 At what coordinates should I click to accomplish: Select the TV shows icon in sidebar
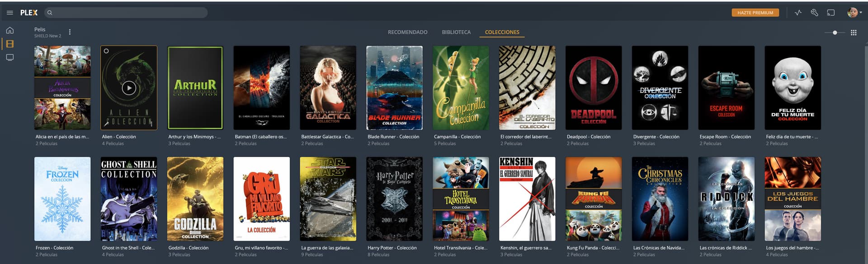point(10,57)
